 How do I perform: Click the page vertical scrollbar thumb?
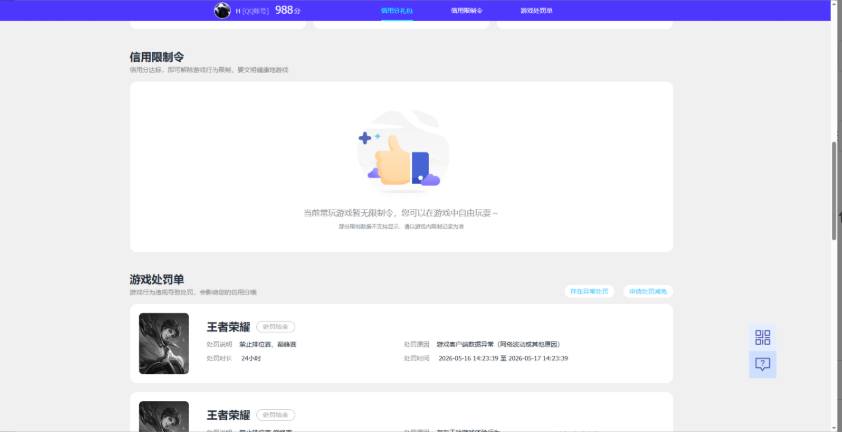click(x=834, y=191)
